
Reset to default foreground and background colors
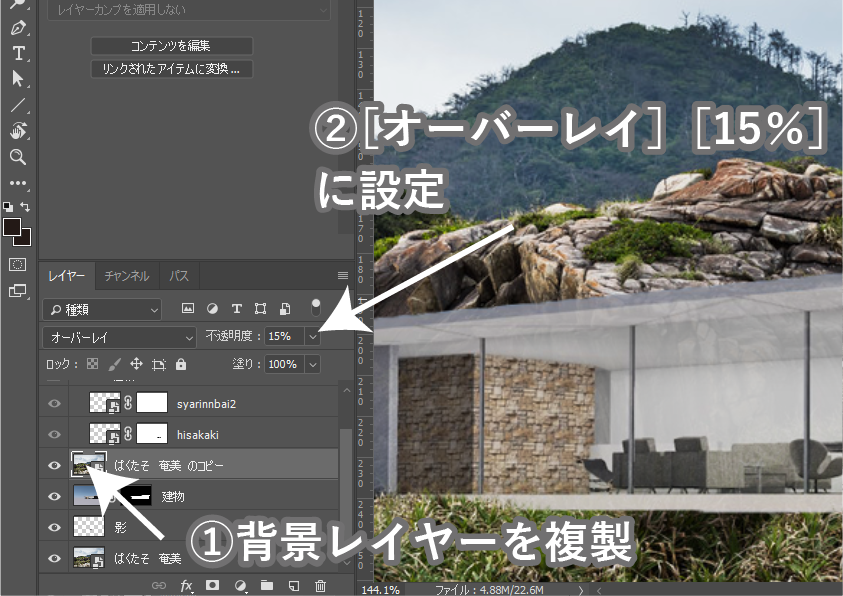click(x=8, y=206)
